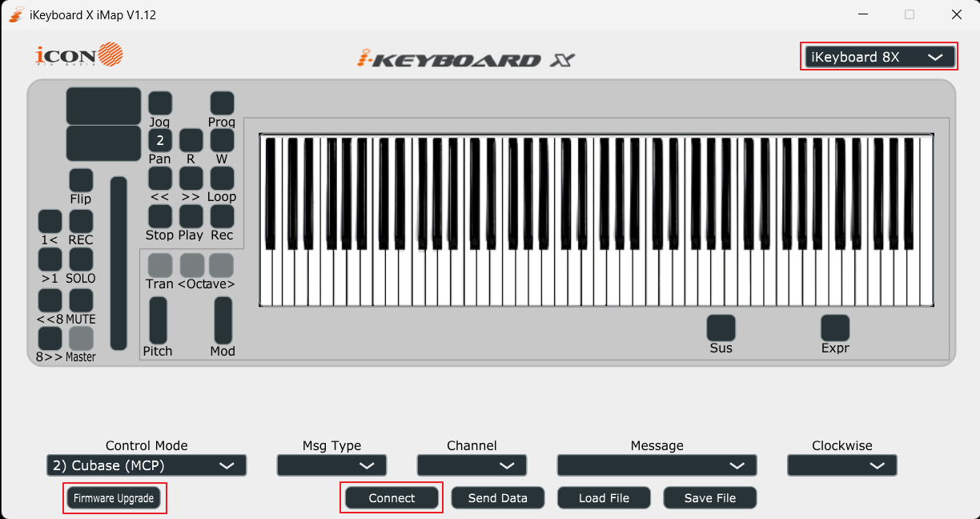Click the Sus pedal button
Screen dimensions: 980x519
click(x=721, y=328)
